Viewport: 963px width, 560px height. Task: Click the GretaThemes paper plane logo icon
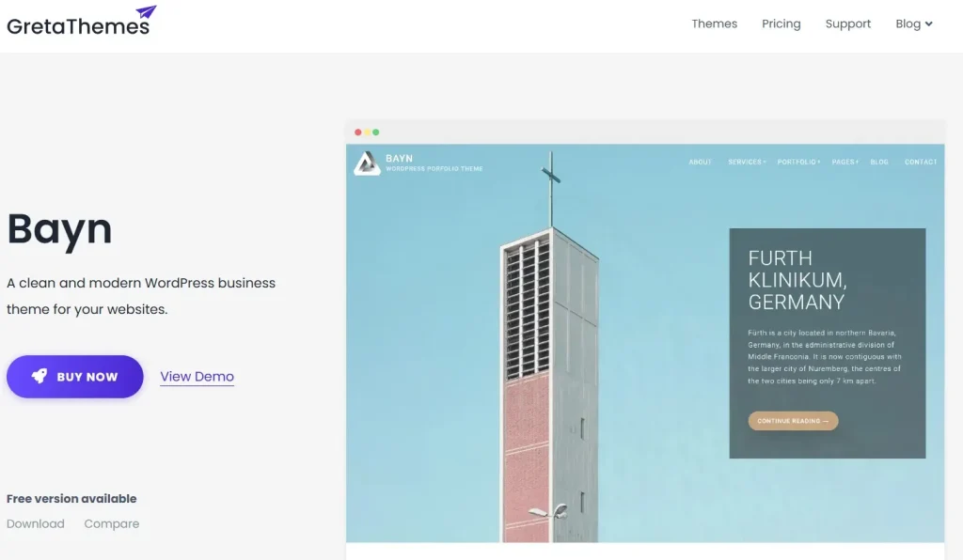146,13
